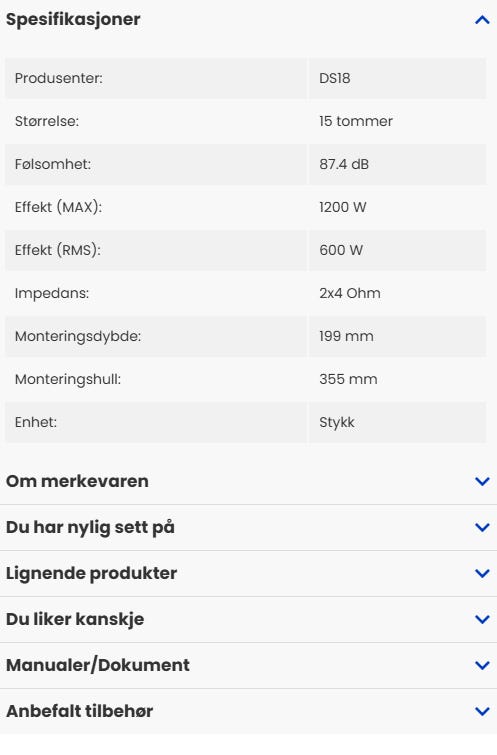Click chevron beside Manualer/Dokument
The height and width of the screenshot is (755, 497).
tap(482, 665)
